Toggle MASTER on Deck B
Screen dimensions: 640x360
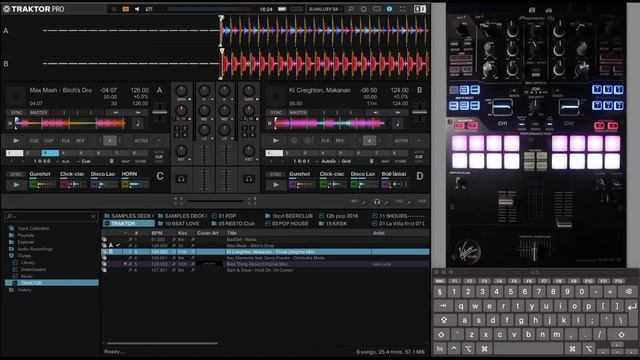pyautogui.click(x=298, y=112)
